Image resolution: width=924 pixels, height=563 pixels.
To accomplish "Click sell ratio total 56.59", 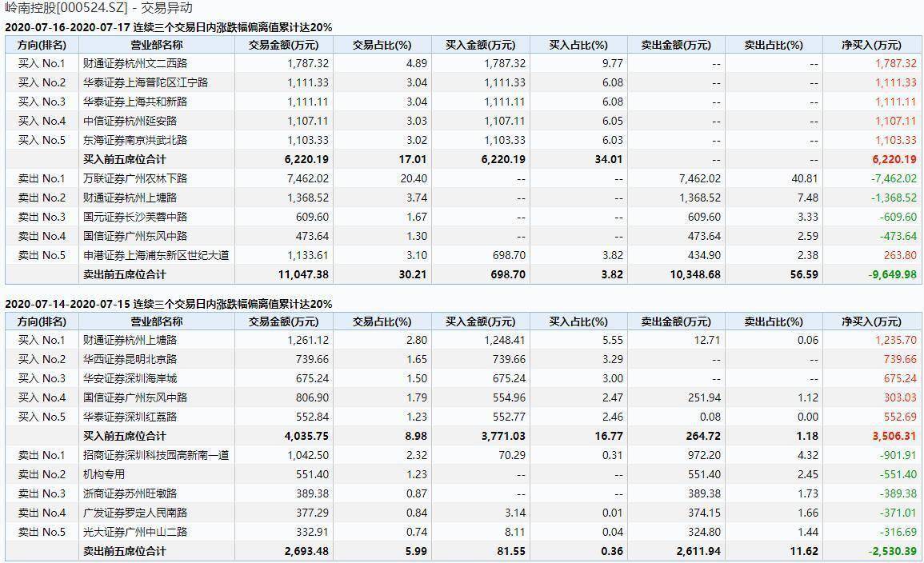I will 804,274.
